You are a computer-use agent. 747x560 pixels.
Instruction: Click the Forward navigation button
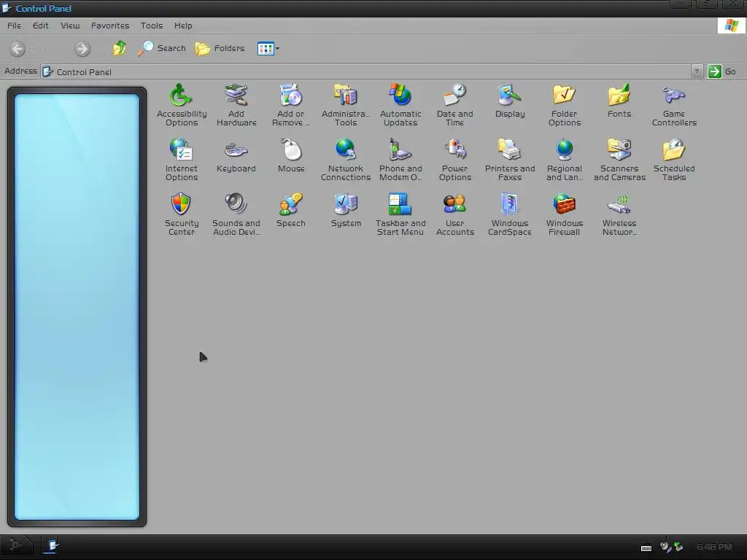(x=82, y=49)
